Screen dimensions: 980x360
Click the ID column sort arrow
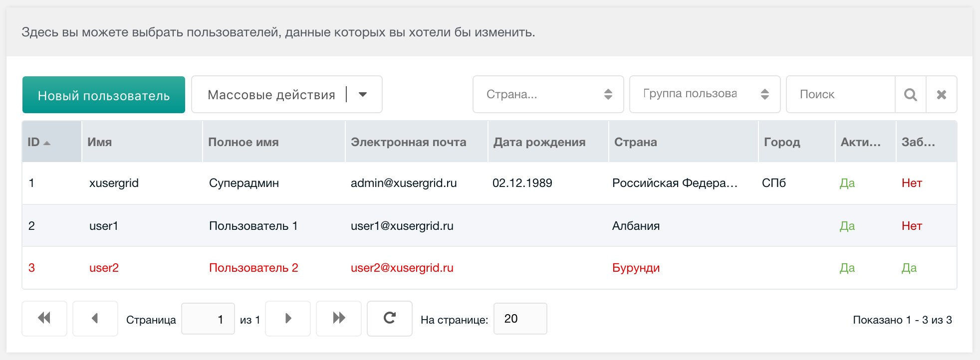tap(47, 143)
